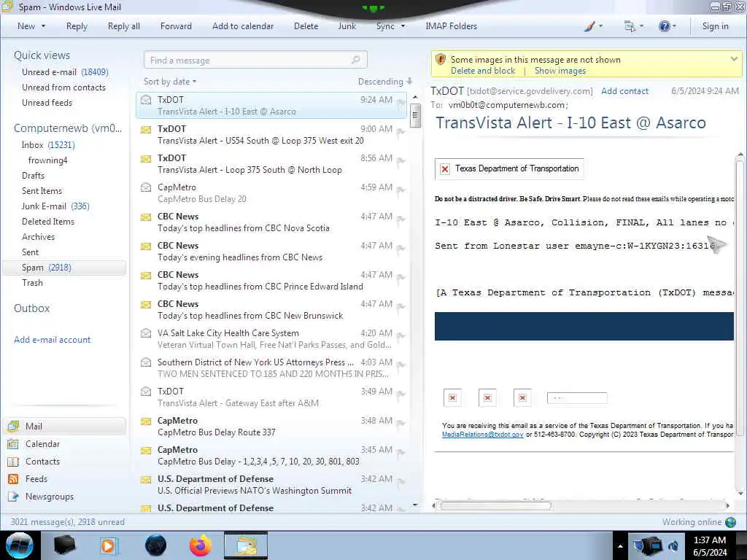
Task: Click message list scroll down arrow
Action: point(415,505)
